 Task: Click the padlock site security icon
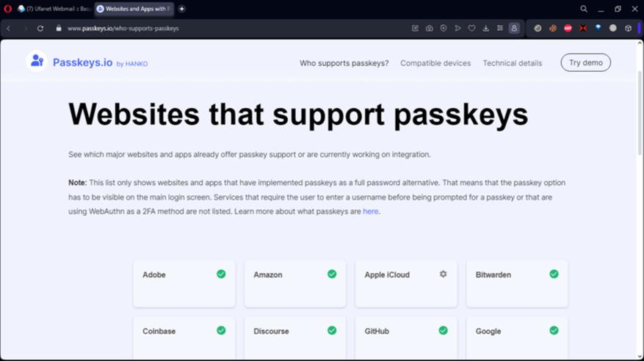(59, 29)
